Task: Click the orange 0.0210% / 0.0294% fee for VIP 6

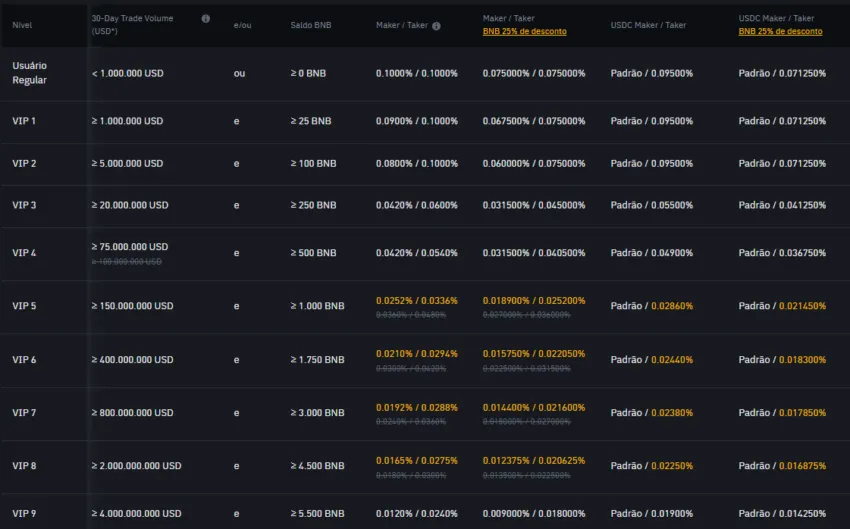Action: (x=417, y=353)
